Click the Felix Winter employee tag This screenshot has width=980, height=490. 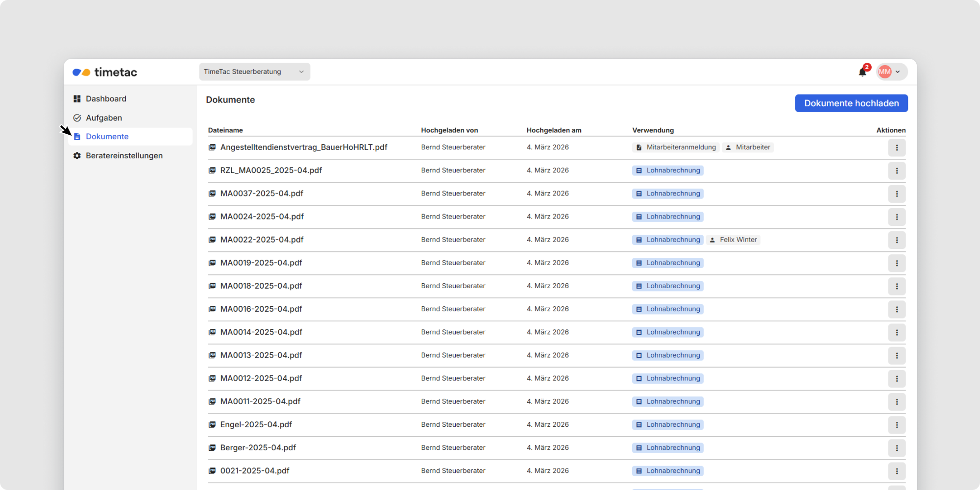[x=734, y=240]
